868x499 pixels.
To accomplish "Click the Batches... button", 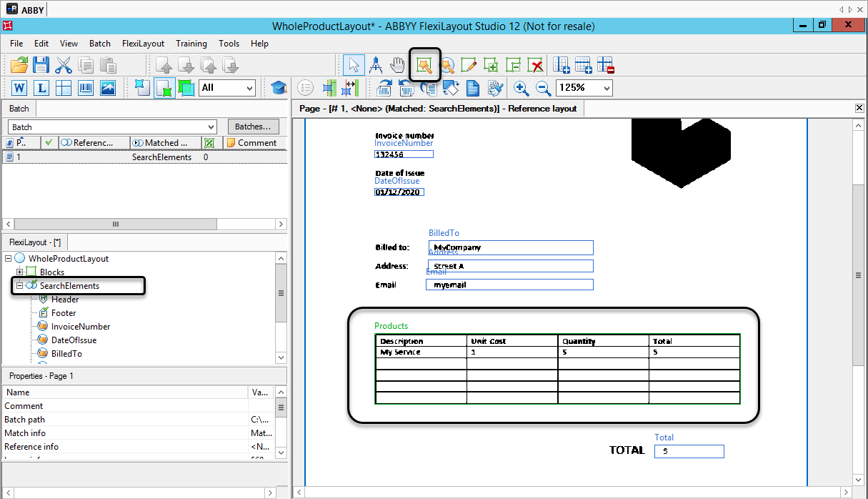I will [254, 127].
